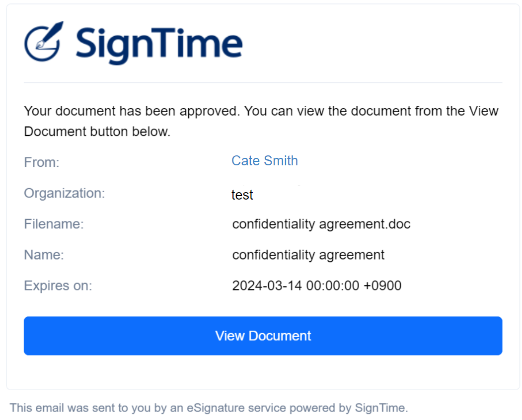Screen dimensions: 522x420
Task: Click the +0900 timezone offset
Action: [382, 285]
